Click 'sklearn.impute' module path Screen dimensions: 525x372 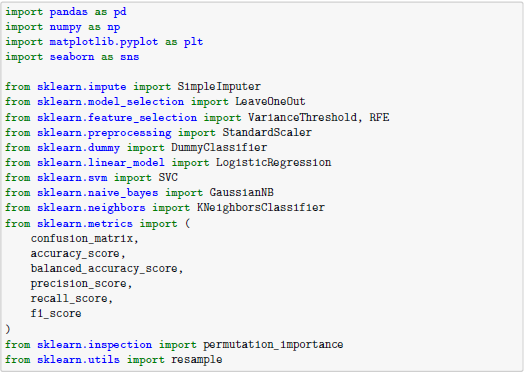tap(82, 87)
